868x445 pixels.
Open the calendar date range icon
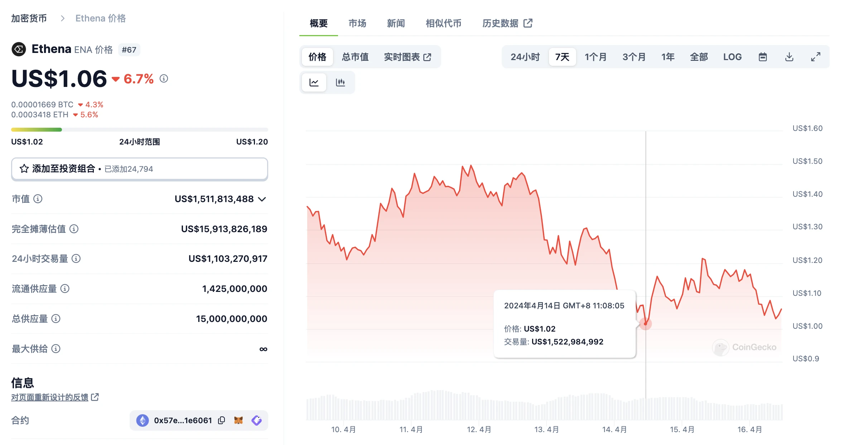point(762,57)
